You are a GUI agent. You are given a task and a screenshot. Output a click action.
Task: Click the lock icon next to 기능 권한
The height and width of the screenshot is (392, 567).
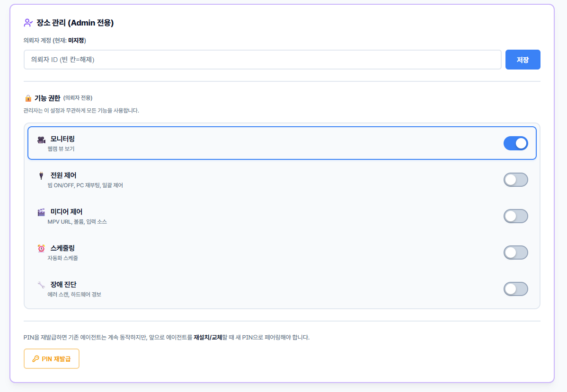pyautogui.click(x=28, y=98)
